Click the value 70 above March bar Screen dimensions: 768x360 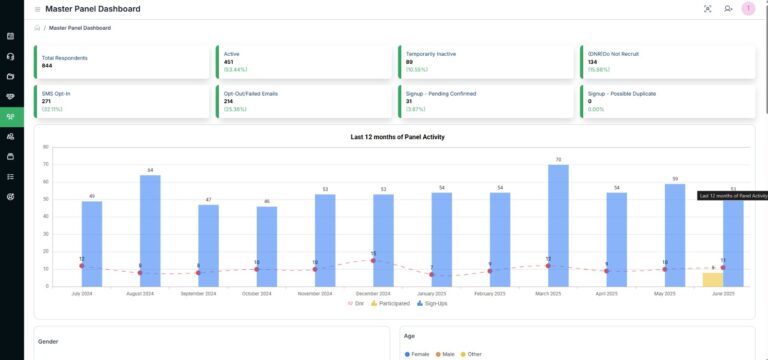(558, 160)
